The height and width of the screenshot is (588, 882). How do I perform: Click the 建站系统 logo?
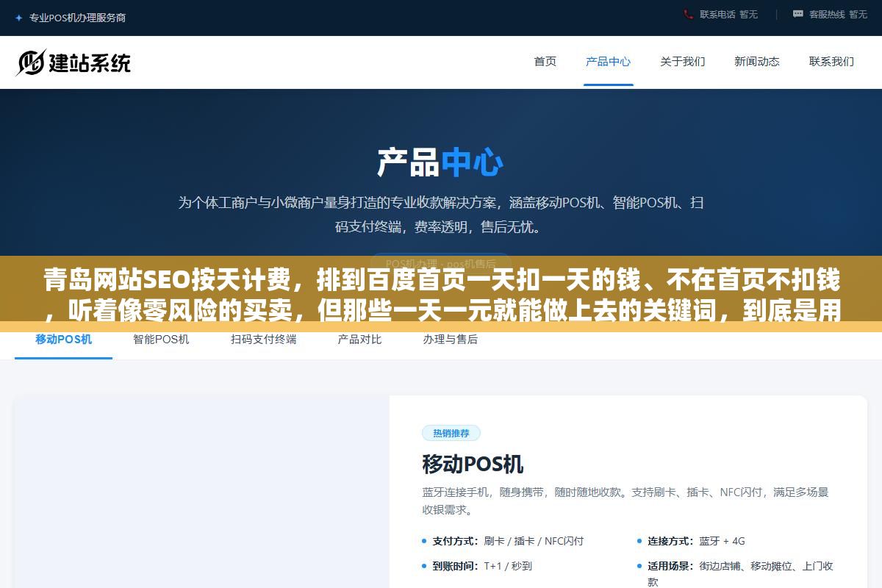pos(73,62)
